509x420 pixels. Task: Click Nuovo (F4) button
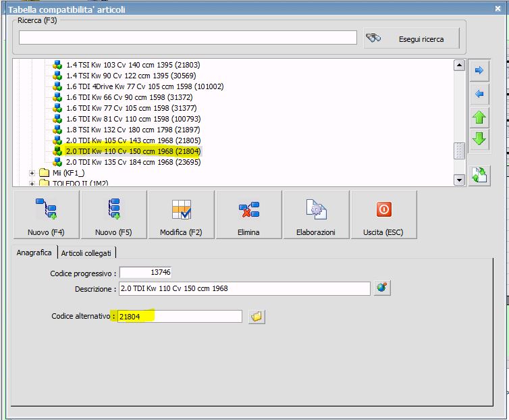(47, 215)
